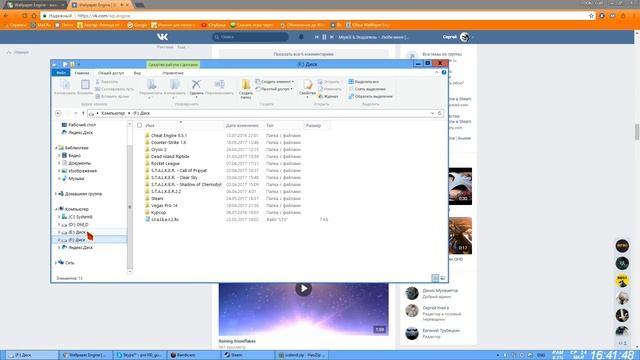This screenshot has width=640, height=360.
Task: Click Сергей profile menu in VK header
Action: click(458, 37)
